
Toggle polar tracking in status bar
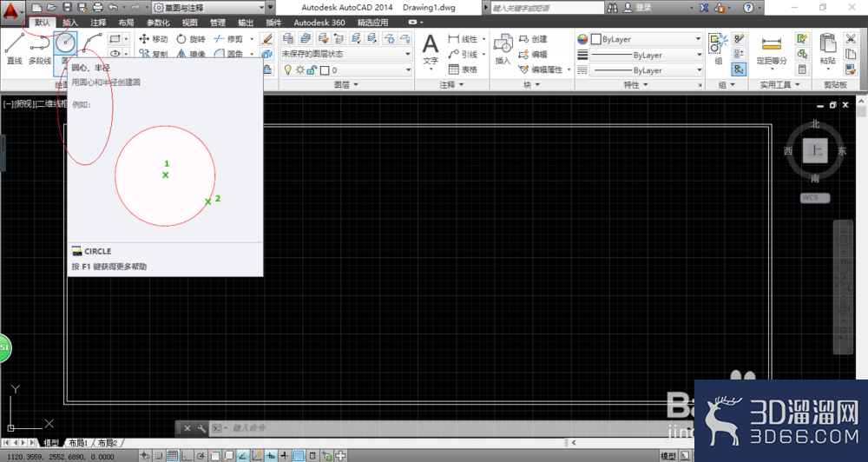(x=201, y=456)
